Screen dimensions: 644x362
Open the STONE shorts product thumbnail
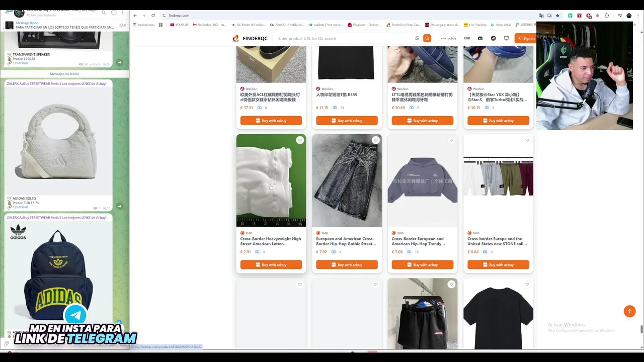[x=498, y=180]
